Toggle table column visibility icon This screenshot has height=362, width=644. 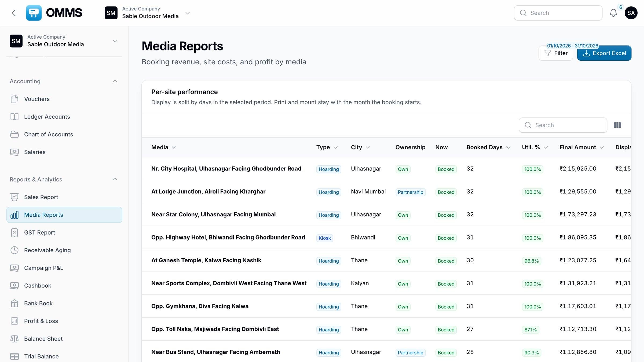[617, 125]
